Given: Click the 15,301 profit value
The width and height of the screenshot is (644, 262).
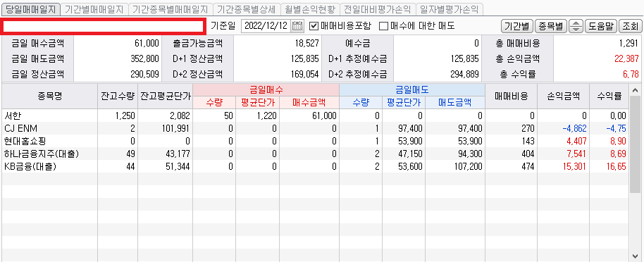Looking at the screenshot, I should 574,167.
